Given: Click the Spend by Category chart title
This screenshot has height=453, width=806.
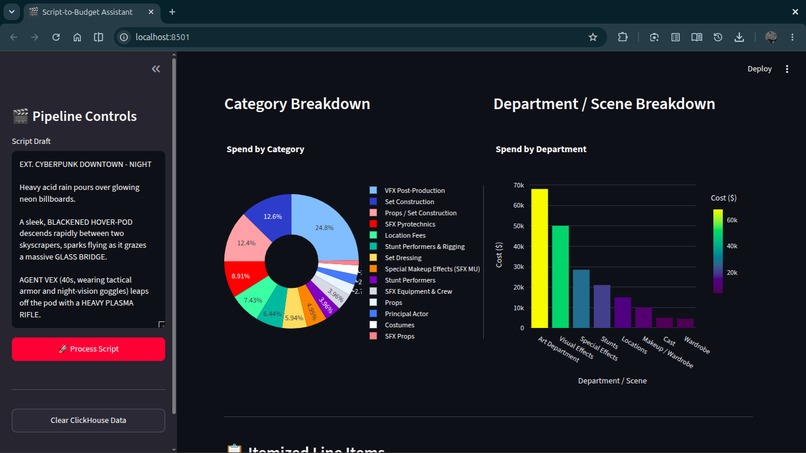Looking at the screenshot, I should pos(265,149).
